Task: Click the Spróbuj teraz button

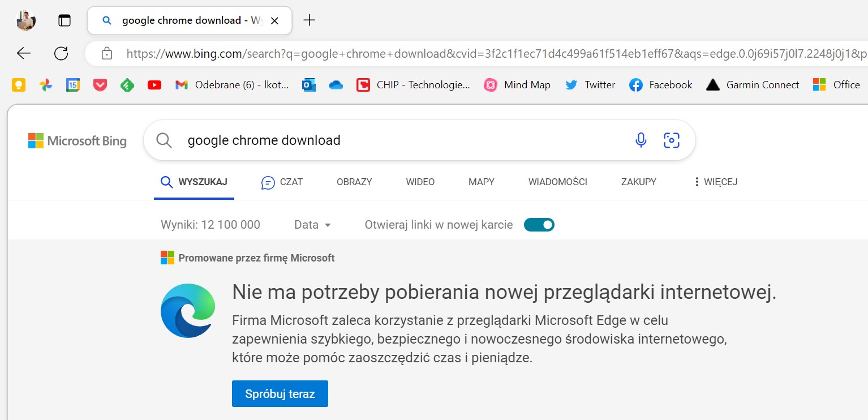Action: [x=280, y=393]
